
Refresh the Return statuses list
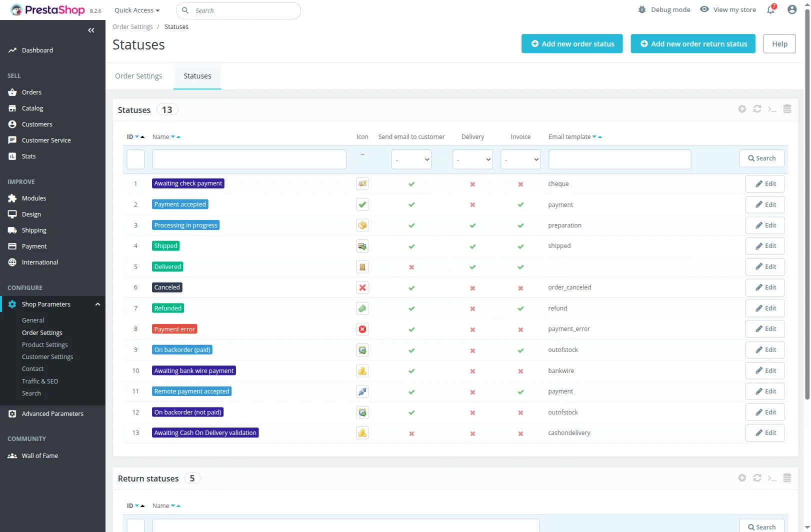[757, 478]
